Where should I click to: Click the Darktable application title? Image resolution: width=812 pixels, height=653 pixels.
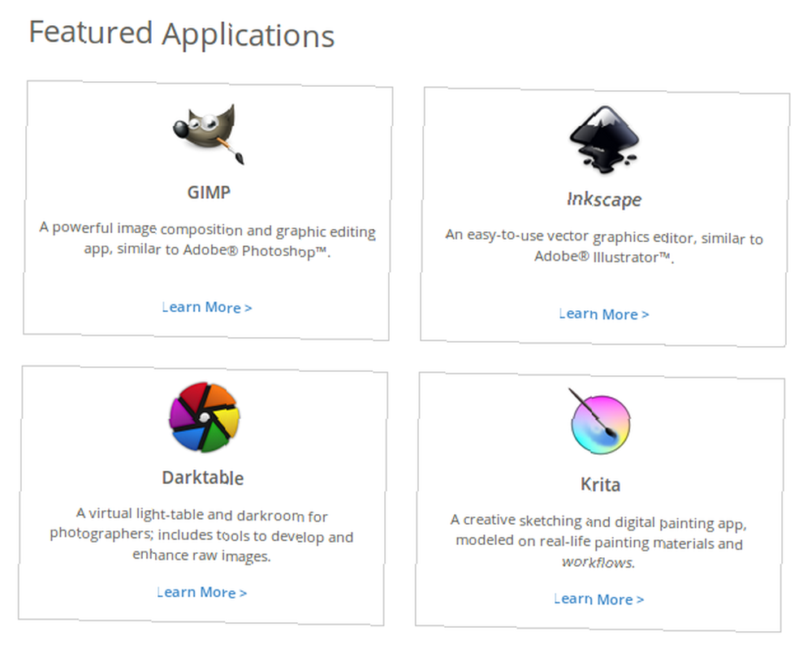pyautogui.click(x=202, y=478)
